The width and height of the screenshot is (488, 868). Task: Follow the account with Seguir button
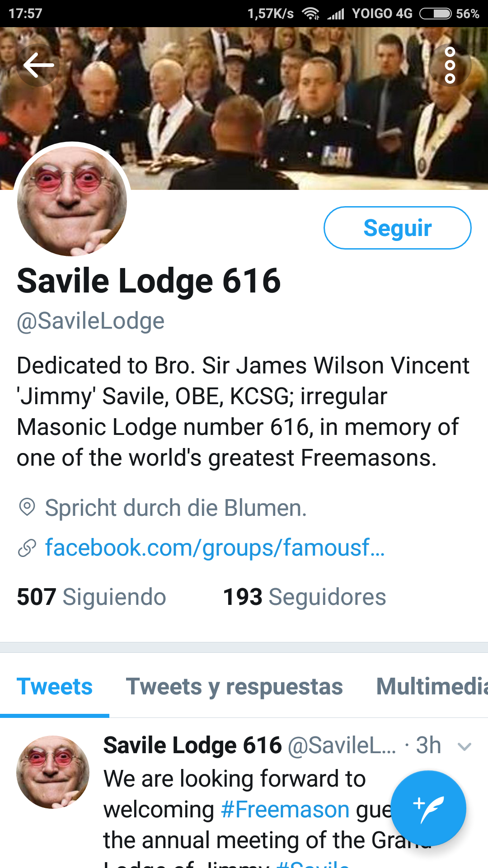click(x=398, y=228)
